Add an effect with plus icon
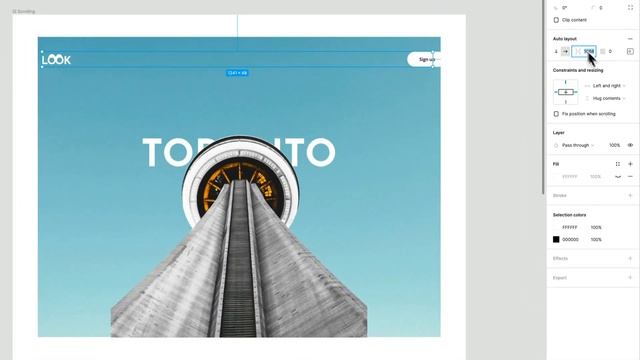Viewport: 640px width, 360px height. coord(630,258)
